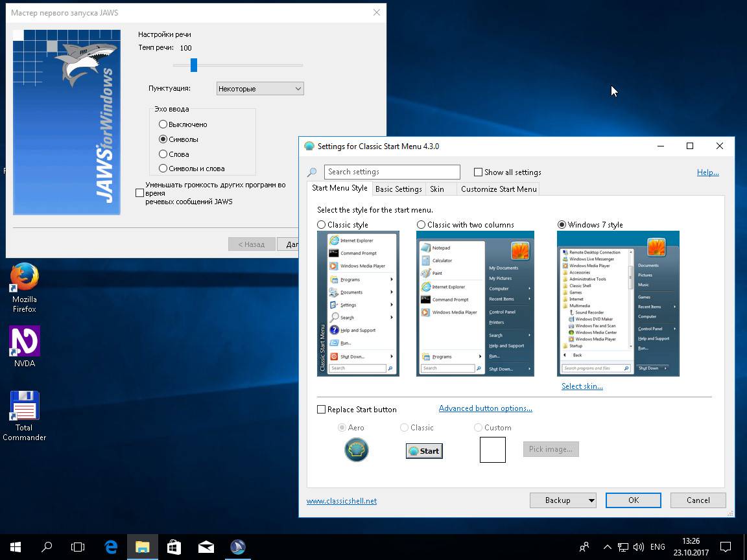Click Classic Start Menu title bar shell icon

click(309, 146)
